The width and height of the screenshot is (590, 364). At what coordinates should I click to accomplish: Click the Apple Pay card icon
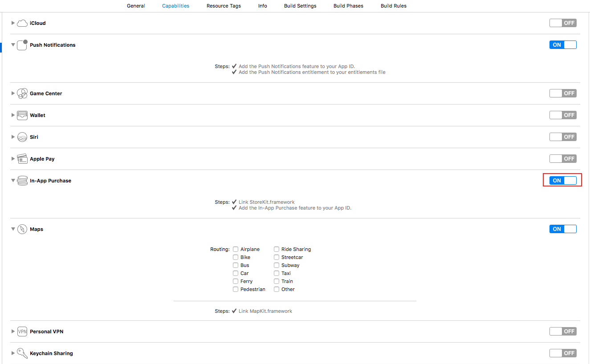click(22, 159)
